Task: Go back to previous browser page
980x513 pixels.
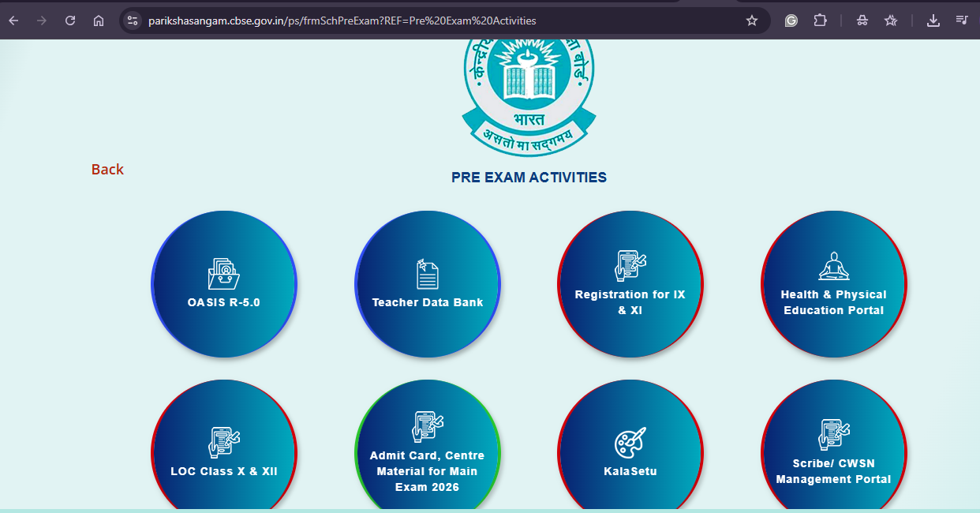Action: pyautogui.click(x=13, y=21)
